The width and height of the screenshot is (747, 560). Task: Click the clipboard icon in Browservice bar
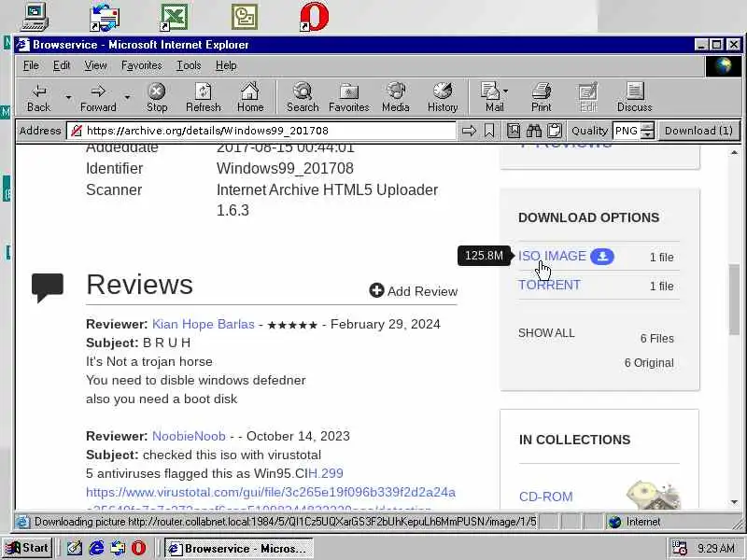(555, 131)
